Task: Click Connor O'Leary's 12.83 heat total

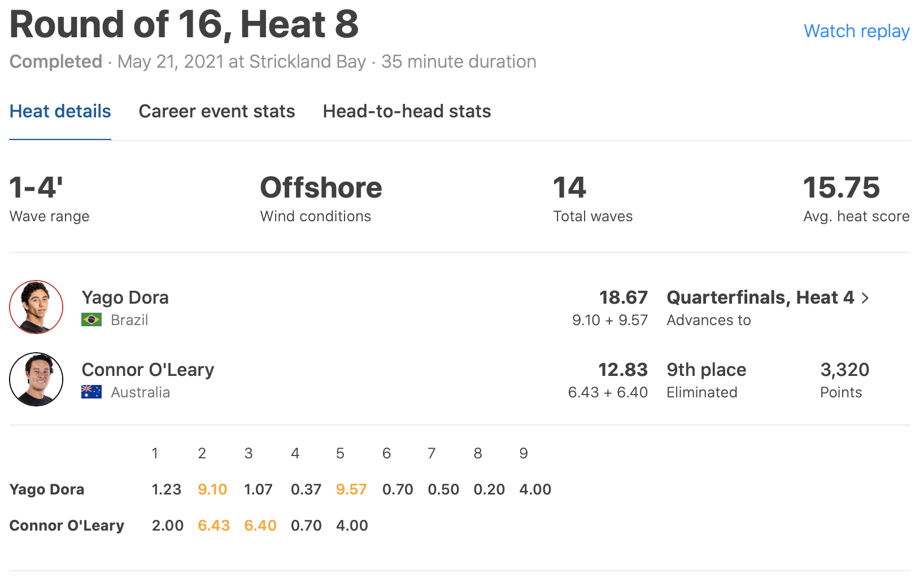Action: point(622,370)
